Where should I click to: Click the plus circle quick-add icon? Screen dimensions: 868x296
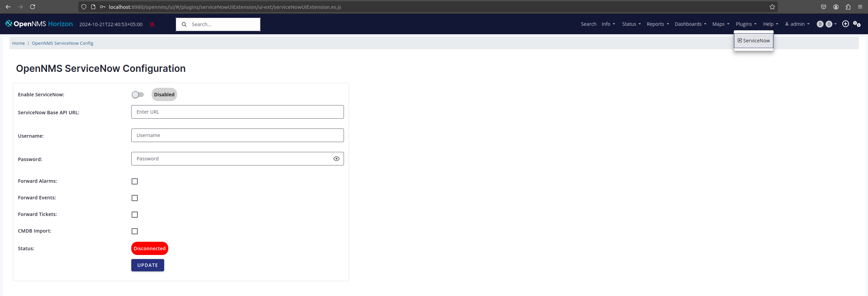[x=845, y=24]
